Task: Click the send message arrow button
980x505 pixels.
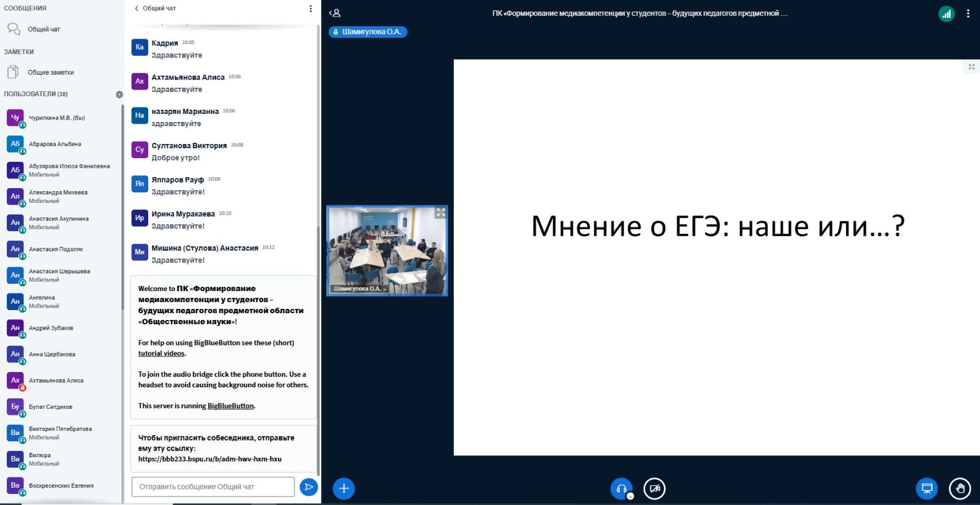Action: pos(309,487)
